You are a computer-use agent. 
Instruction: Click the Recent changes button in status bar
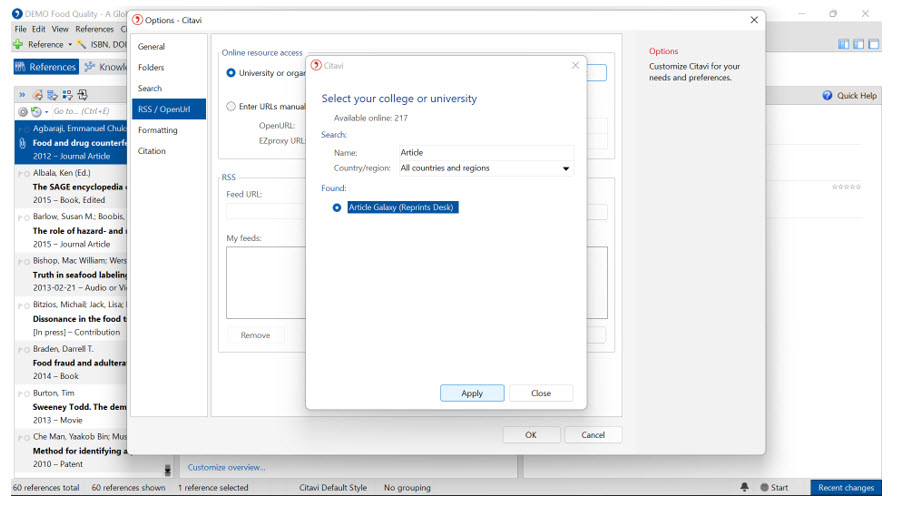846,488
